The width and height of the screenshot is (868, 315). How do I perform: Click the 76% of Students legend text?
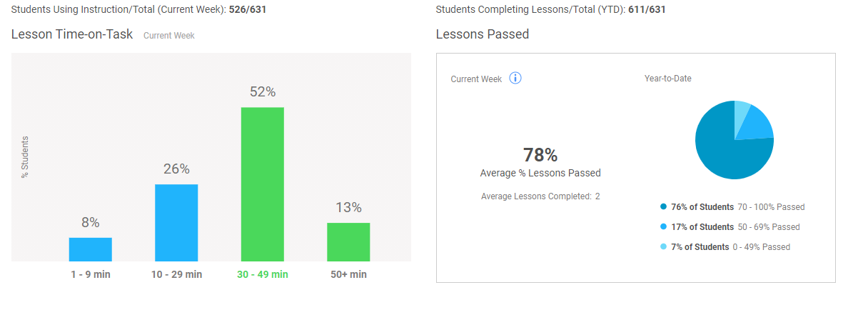702,207
